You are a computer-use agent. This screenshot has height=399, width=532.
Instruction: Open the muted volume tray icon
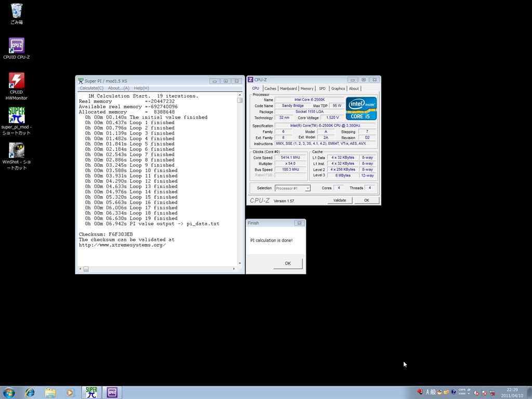tap(476, 393)
